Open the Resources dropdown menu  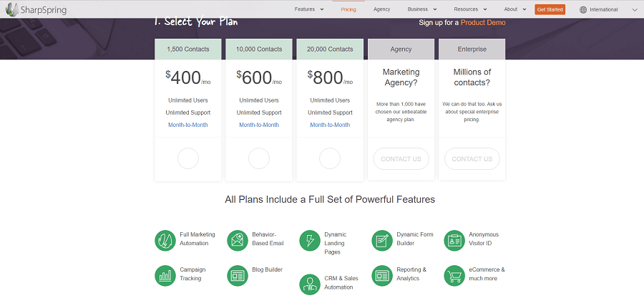(470, 9)
